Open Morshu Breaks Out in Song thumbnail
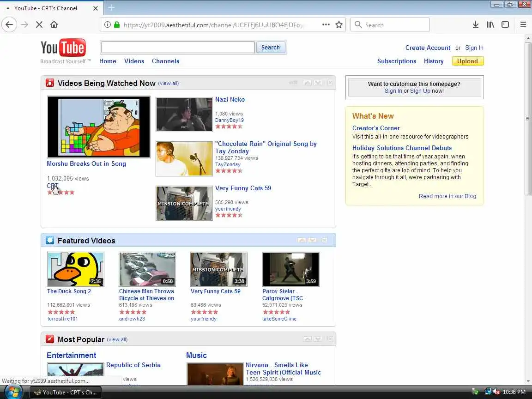Screen dimensions: 532x399 pyautogui.click(x=99, y=127)
